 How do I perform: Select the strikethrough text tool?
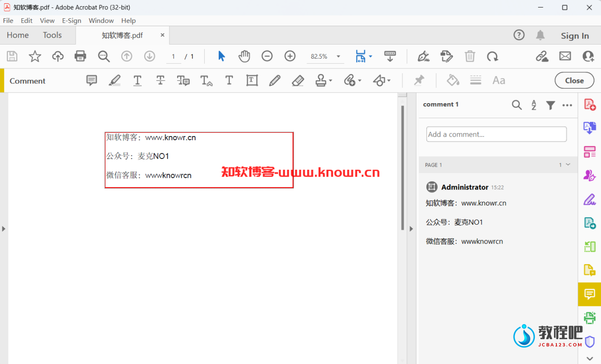(161, 81)
